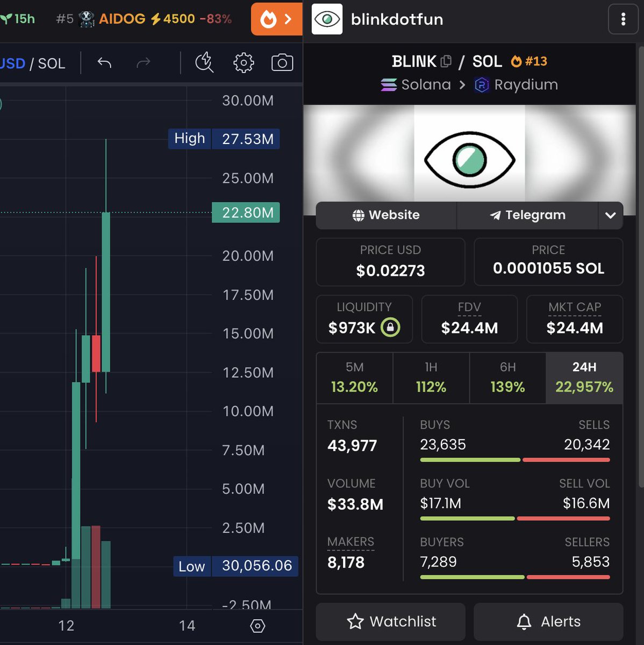Click the MKT CAP value $24.4M
Viewport: 644px width, 645px height.
(x=575, y=328)
